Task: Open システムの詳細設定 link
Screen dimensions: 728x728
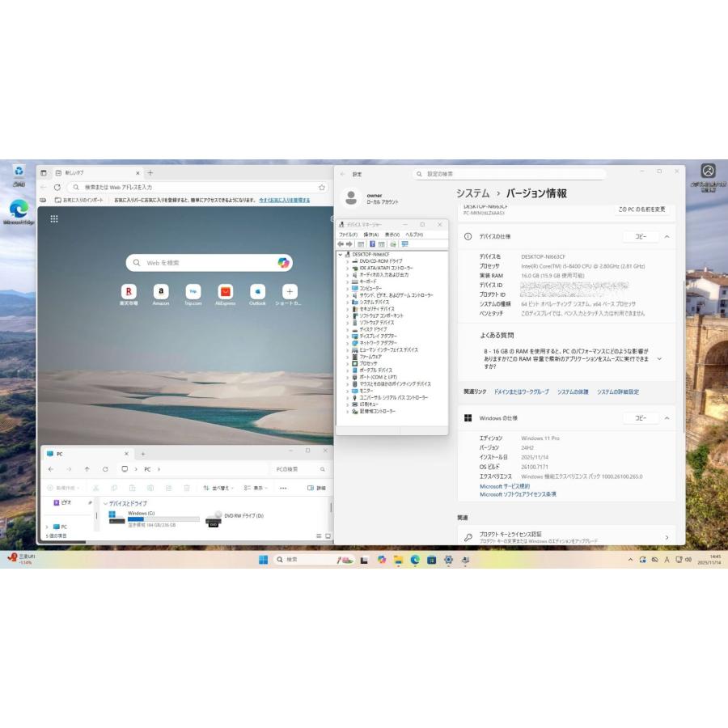Action: pyautogui.click(x=618, y=392)
